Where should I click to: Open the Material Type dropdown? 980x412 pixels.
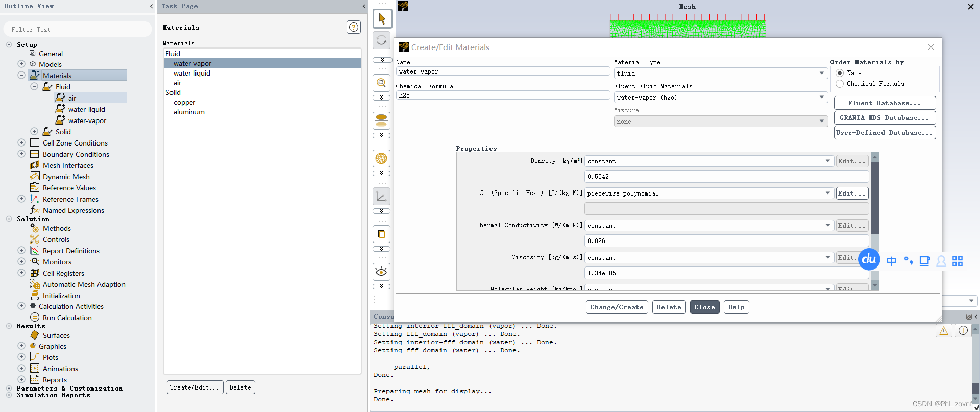point(720,74)
